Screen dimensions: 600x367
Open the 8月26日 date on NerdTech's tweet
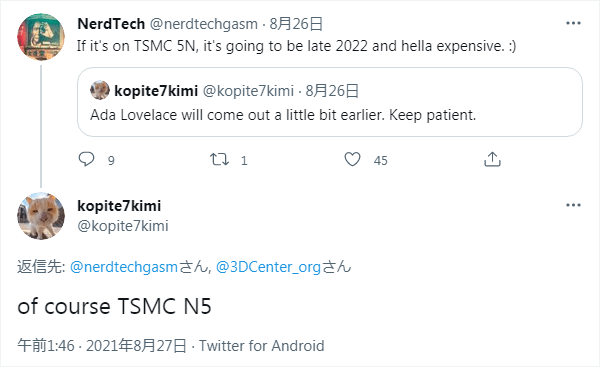point(296,24)
